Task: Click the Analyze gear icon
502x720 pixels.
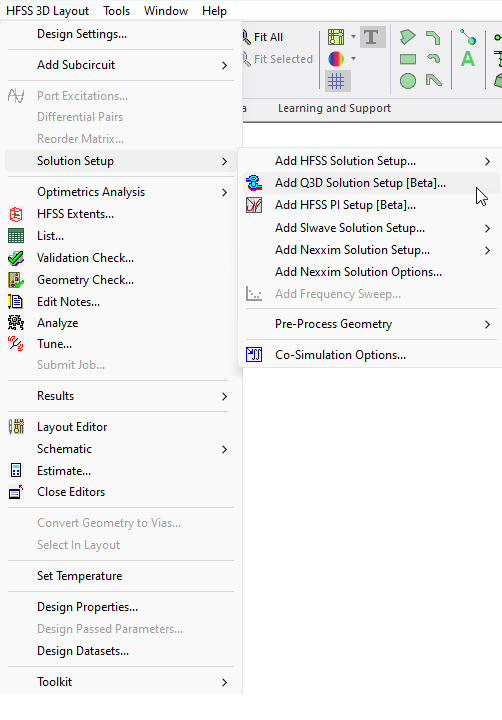Action: [16, 323]
